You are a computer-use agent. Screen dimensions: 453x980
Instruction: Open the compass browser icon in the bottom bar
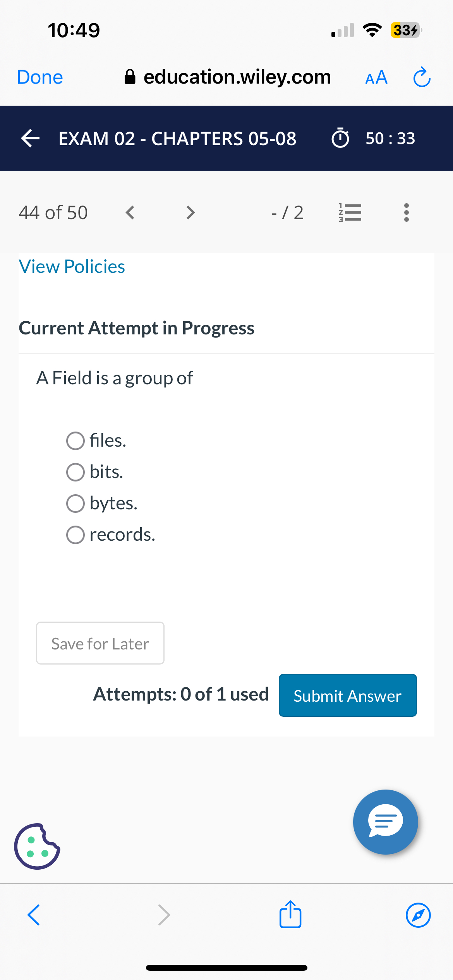(x=417, y=915)
